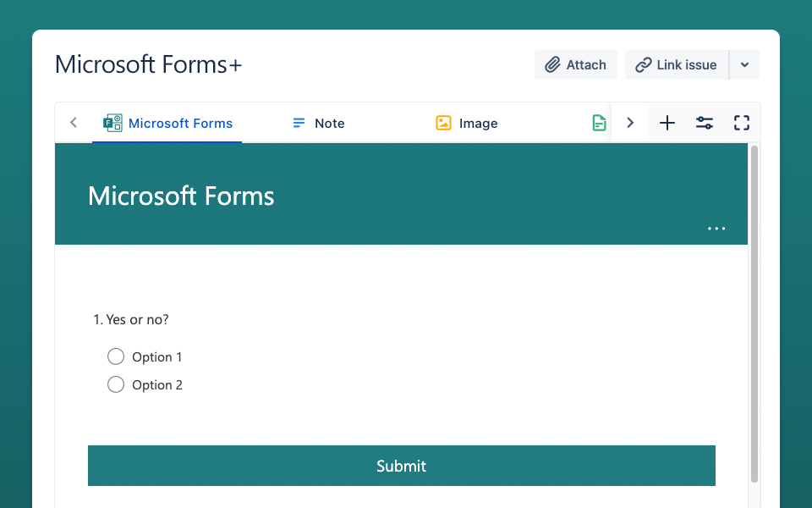812x508 pixels.
Task: Switch to the Note tab
Action: pyautogui.click(x=329, y=123)
